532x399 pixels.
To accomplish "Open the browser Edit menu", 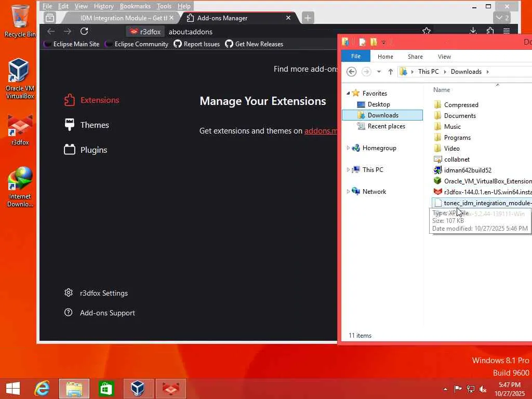I will pyautogui.click(x=63, y=6).
